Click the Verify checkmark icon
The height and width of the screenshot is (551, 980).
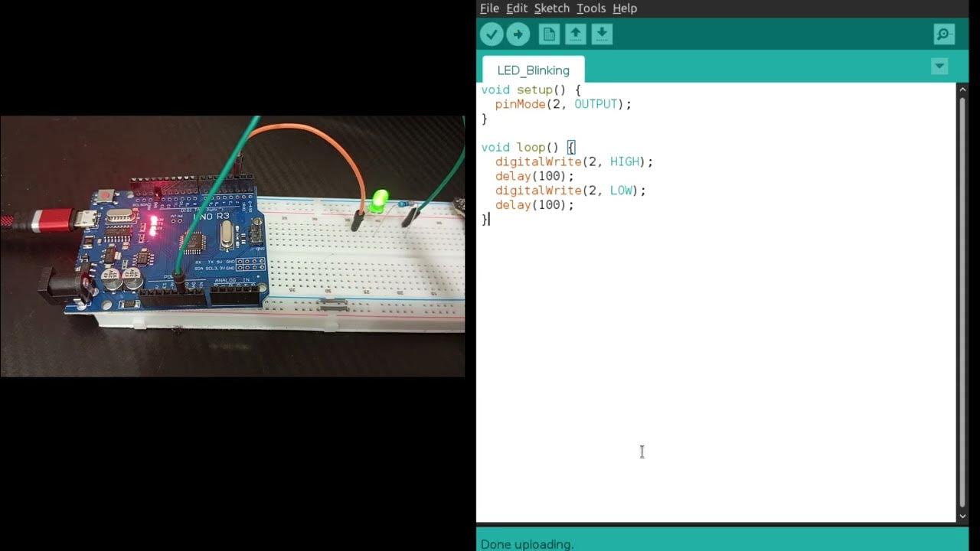pyautogui.click(x=492, y=34)
